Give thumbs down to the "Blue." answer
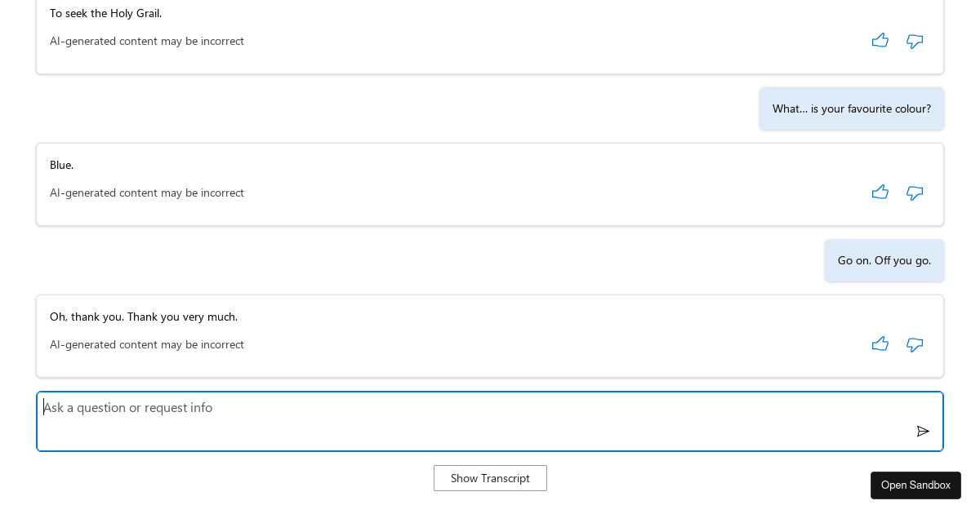The height and width of the screenshot is (514, 980). (915, 193)
